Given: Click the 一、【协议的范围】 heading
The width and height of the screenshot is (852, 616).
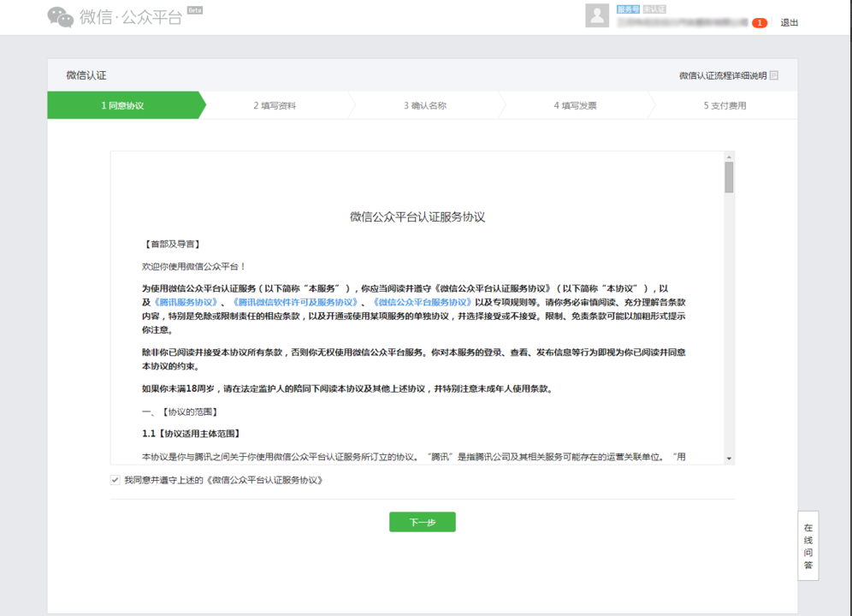Looking at the screenshot, I should [x=180, y=412].
